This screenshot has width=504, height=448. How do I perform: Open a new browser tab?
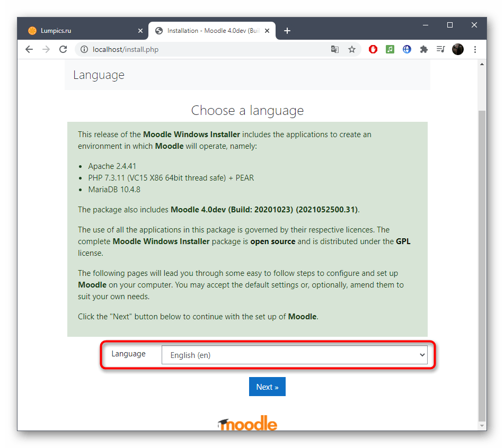[287, 31]
